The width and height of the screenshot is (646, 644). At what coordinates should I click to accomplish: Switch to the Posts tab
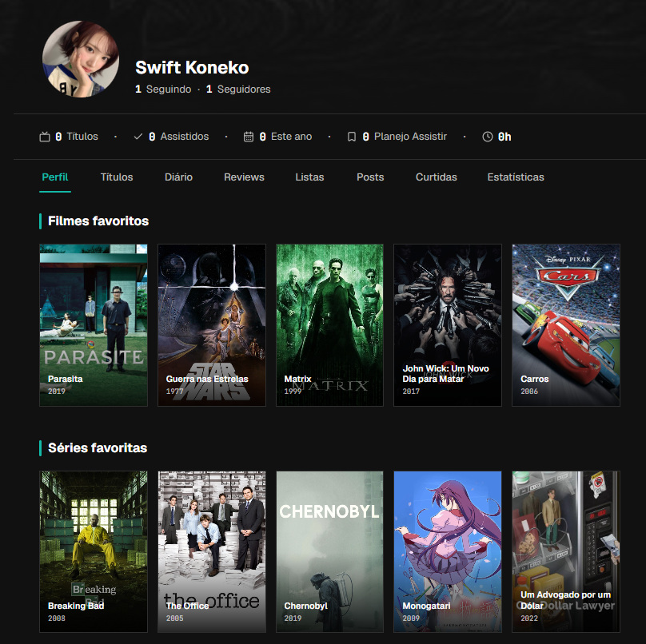pos(370,177)
